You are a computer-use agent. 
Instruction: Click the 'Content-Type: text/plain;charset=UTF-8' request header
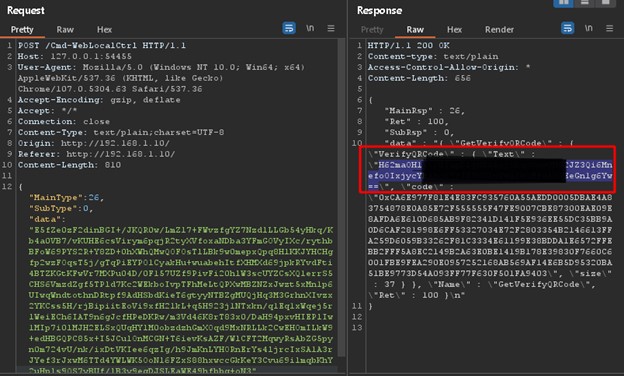121,132
